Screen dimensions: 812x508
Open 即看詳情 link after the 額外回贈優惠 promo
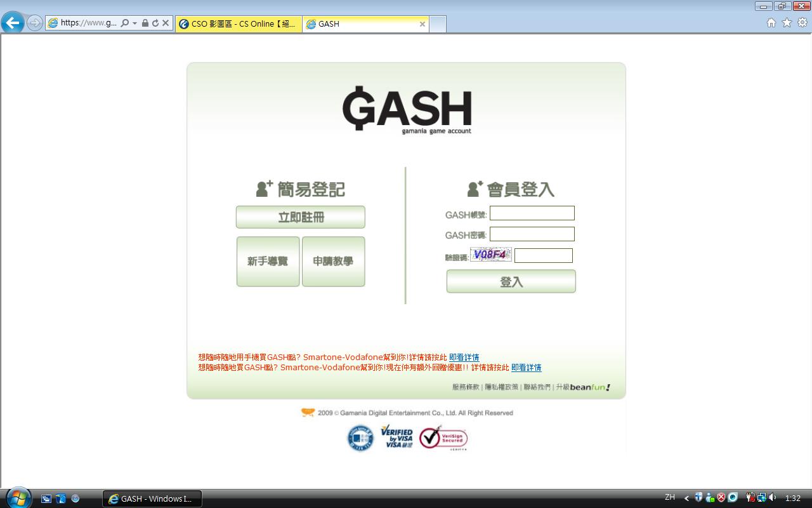[527, 368]
